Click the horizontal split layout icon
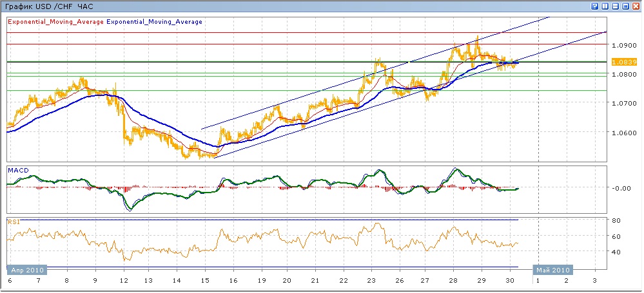Image resolution: width=644 pixels, height=293 pixels. [x=616, y=6]
